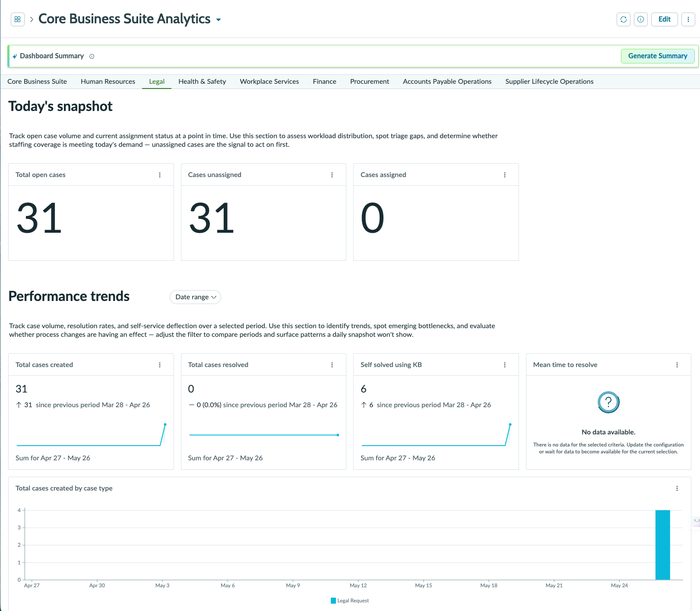Click the Legal Request bar in the chart
The height and width of the screenshot is (611, 700).
(663, 545)
